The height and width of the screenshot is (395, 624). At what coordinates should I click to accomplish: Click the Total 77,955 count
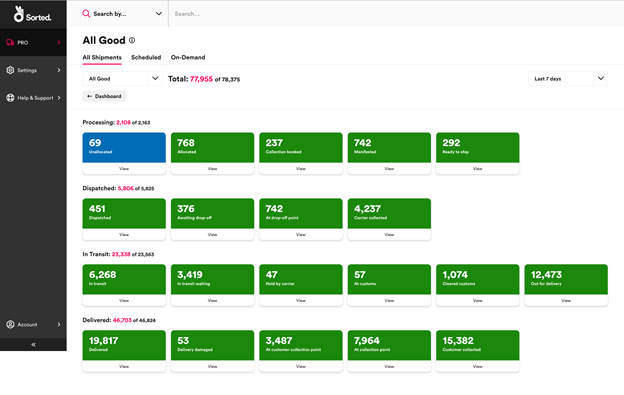coord(201,79)
